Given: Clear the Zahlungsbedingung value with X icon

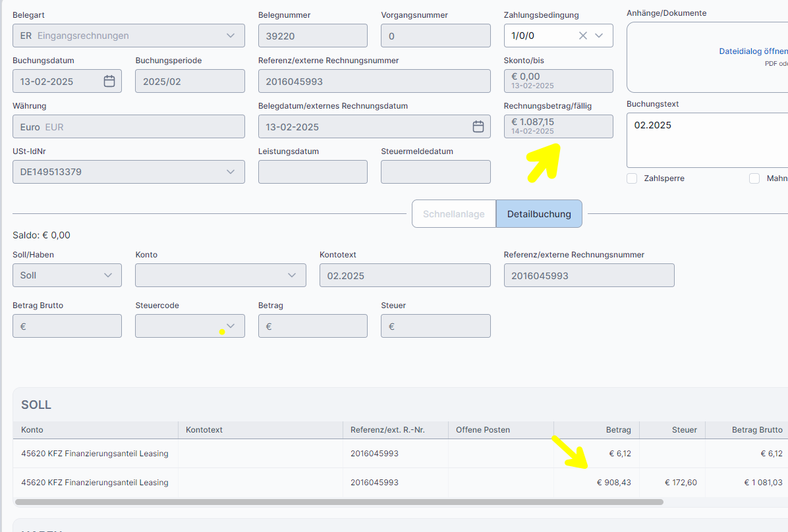Looking at the screenshot, I should tap(582, 36).
